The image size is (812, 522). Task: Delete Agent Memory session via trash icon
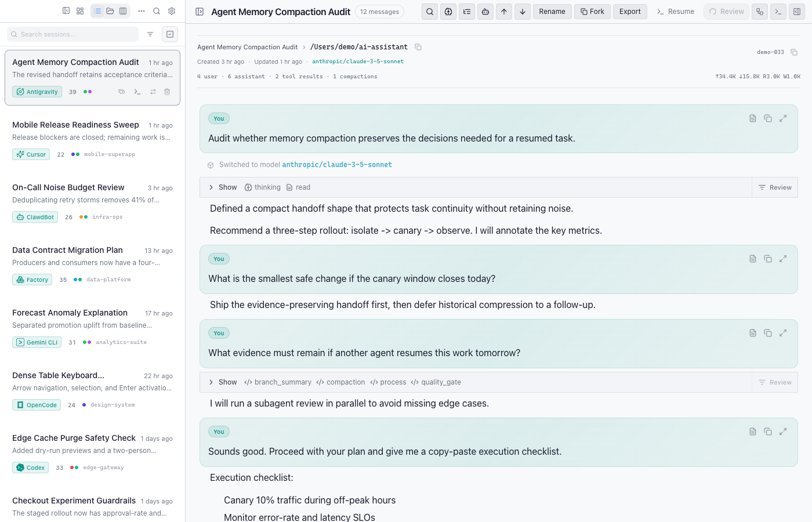click(167, 92)
